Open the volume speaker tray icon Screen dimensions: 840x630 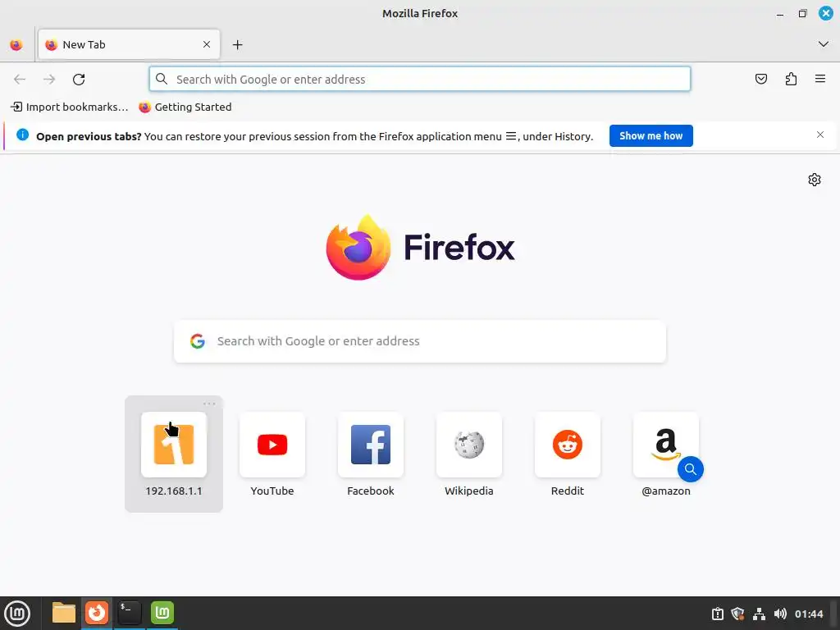(780, 614)
